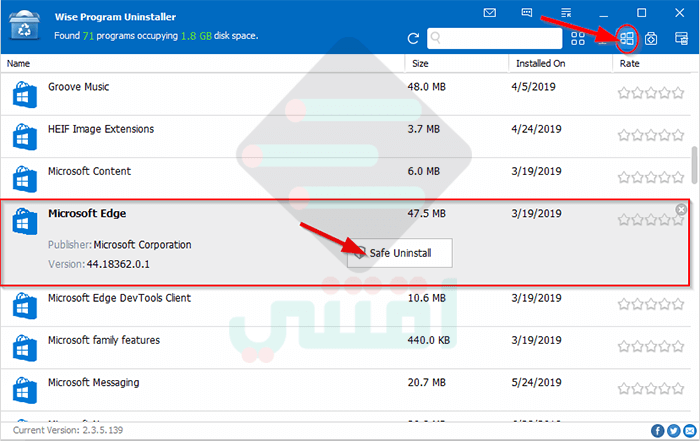Sort by the Name column header
This screenshot has height=441, width=700.
click(18, 63)
